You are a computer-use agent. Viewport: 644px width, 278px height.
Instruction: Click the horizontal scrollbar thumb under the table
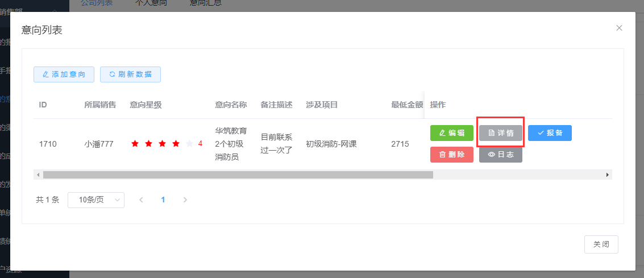tap(238, 175)
